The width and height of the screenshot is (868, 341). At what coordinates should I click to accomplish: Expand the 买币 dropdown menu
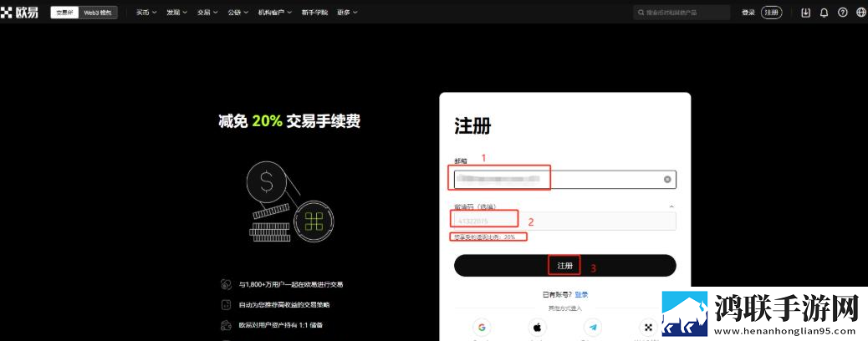tap(146, 13)
